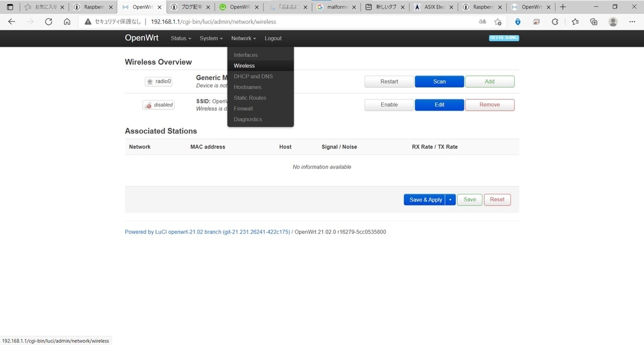Open the browser settings and more menu
The width and height of the screenshot is (644, 345).
click(632, 22)
